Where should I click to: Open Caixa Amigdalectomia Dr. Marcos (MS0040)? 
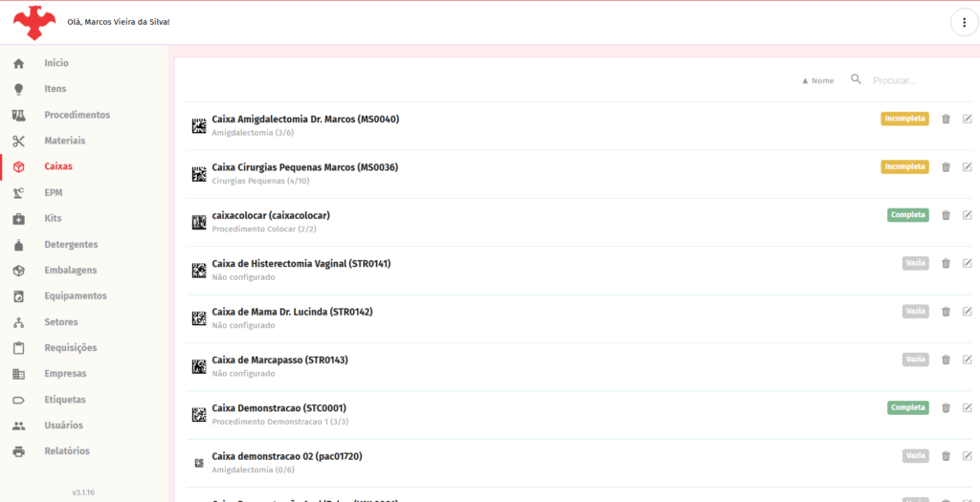pyautogui.click(x=305, y=120)
